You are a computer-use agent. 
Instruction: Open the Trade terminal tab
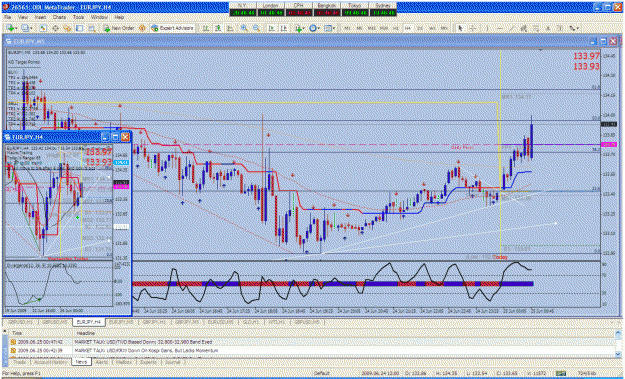tap(20, 362)
